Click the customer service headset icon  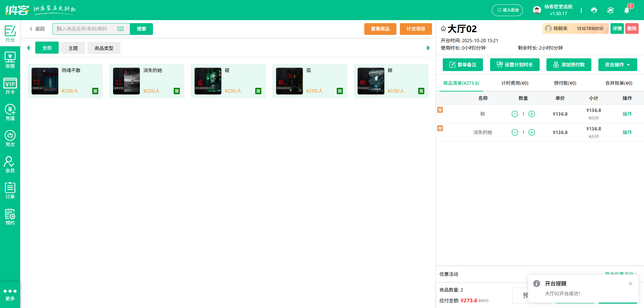pyautogui.click(x=594, y=10)
